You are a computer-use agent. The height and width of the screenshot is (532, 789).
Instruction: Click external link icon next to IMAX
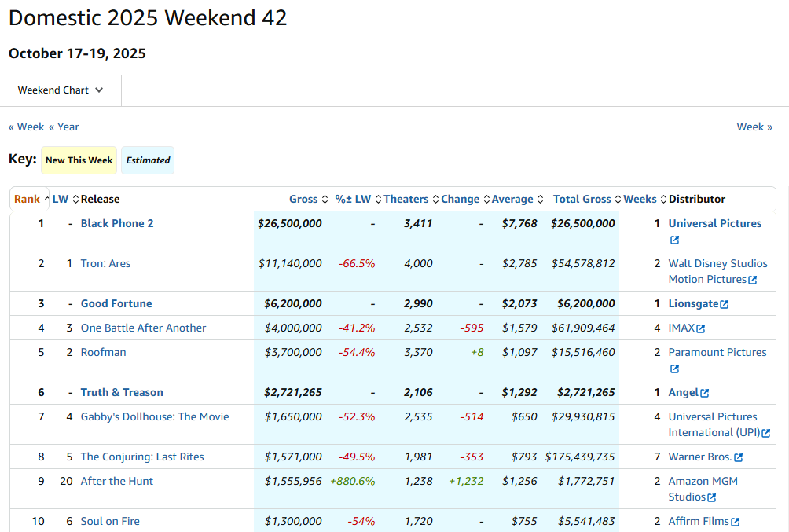pos(700,328)
